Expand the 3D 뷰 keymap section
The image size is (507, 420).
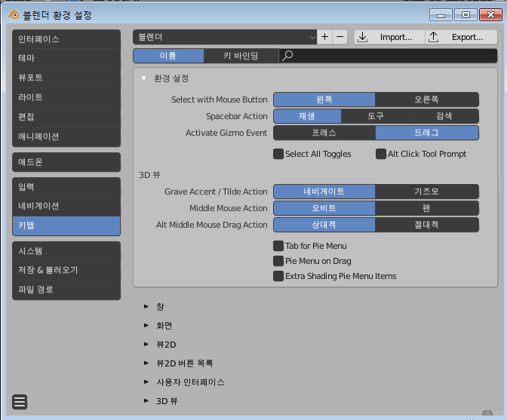point(146,401)
